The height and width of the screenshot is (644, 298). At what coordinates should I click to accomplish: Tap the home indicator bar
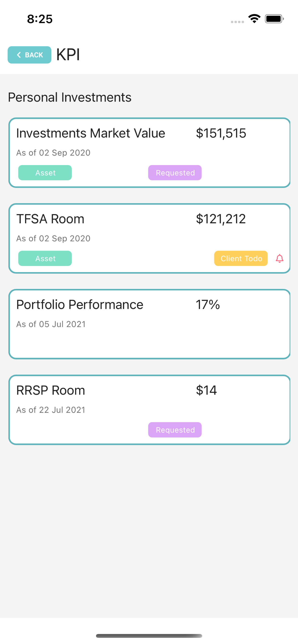click(x=149, y=636)
